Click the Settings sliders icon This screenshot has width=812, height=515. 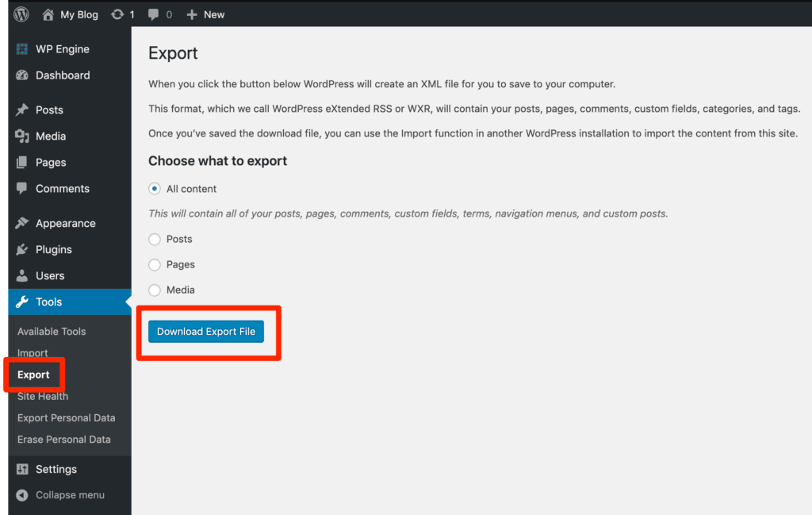(22, 470)
